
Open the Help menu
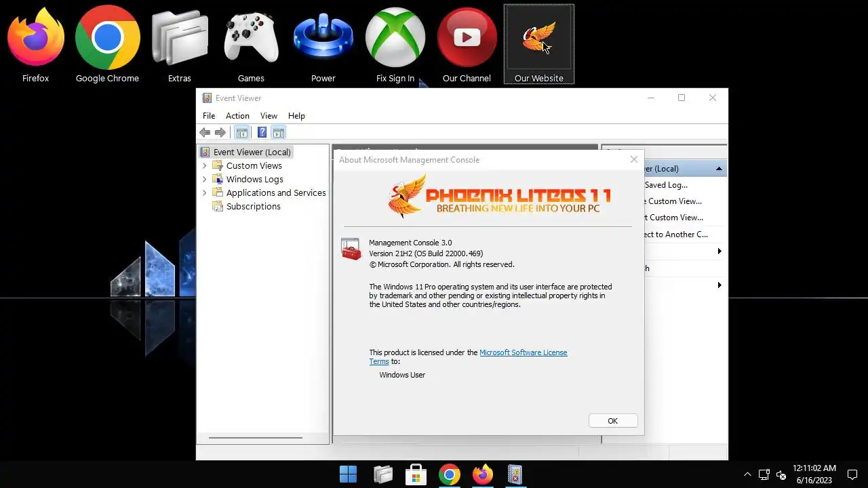(296, 116)
